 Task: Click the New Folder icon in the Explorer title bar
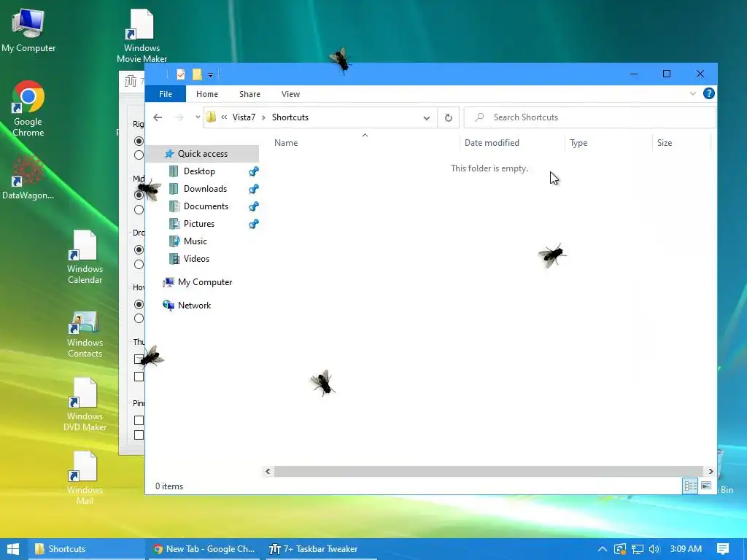[x=197, y=74]
